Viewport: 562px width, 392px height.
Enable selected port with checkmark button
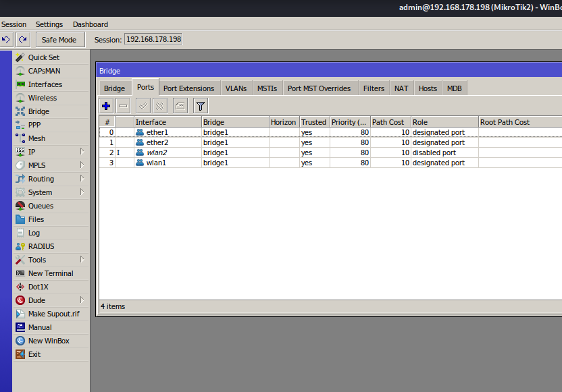[x=143, y=106]
